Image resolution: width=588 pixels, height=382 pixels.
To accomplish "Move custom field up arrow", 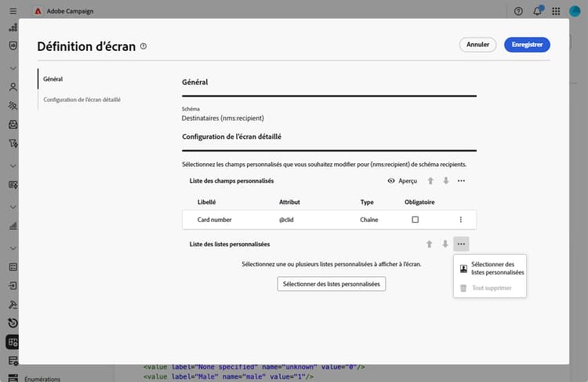I will pyautogui.click(x=430, y=181).
